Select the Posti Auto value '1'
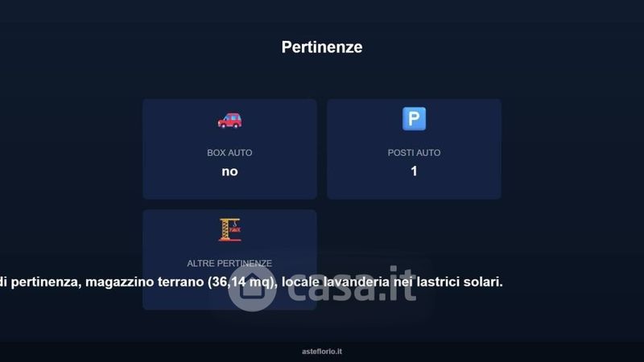 (x=414, y=171)
